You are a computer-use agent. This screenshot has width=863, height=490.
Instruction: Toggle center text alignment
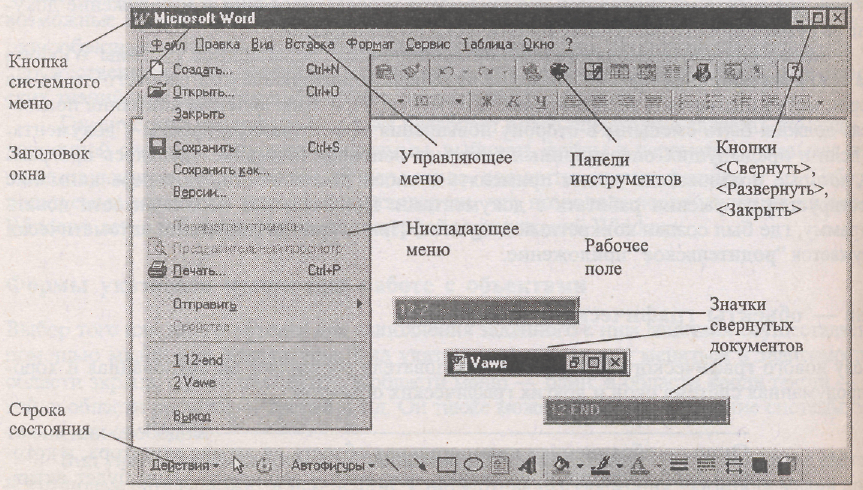(599, 102)
